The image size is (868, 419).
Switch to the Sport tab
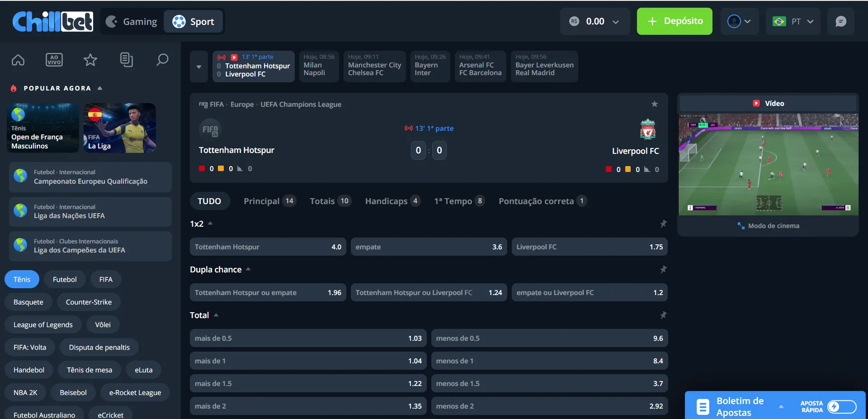point(193,21)
